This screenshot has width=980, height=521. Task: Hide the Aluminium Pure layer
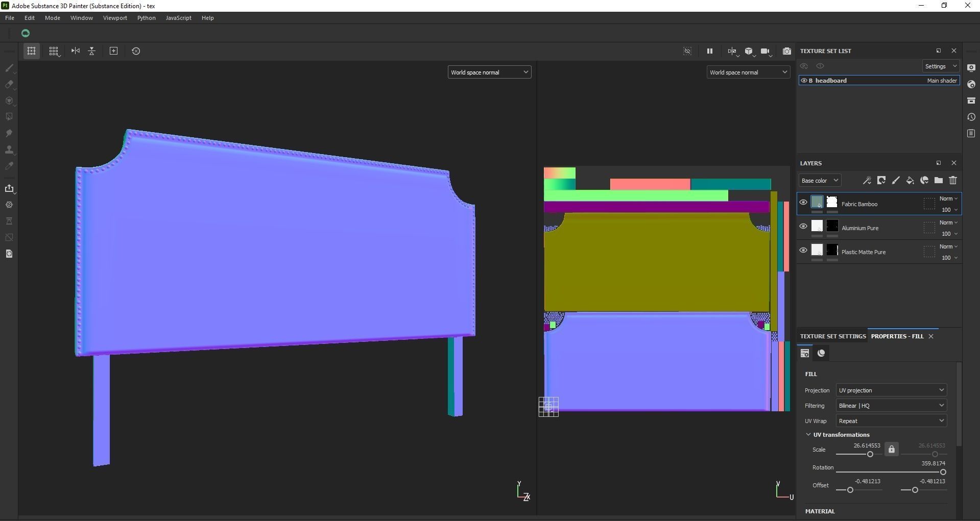tap(803, 227)
